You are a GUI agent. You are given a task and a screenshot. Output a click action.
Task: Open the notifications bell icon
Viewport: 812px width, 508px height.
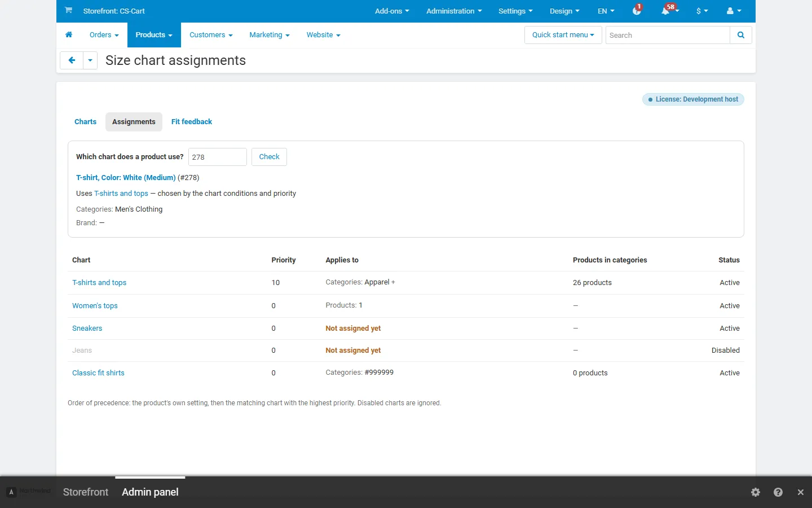(666, 11)
